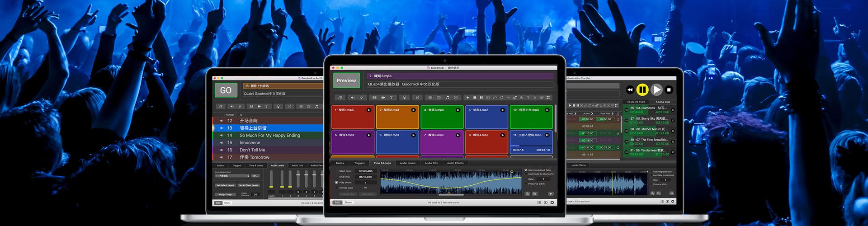Click Set Default Levels in left window
The height and width of the screenshot is (226, 868).
point(226,185)
